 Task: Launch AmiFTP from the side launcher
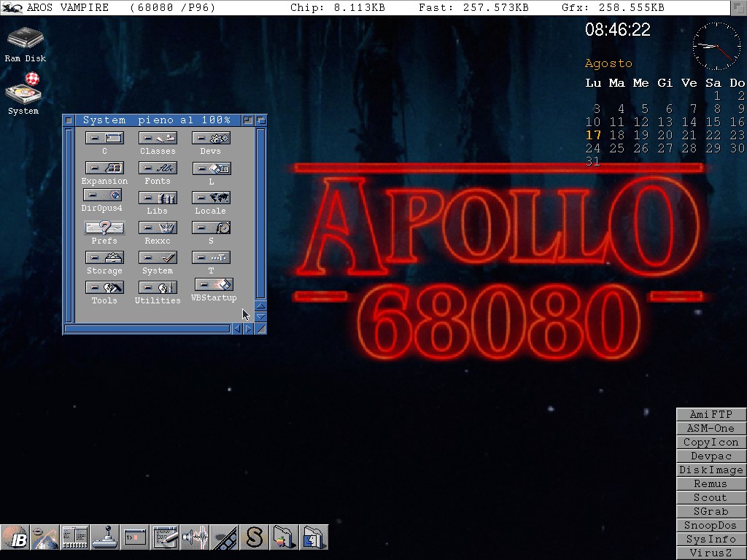tap(711, 414)
